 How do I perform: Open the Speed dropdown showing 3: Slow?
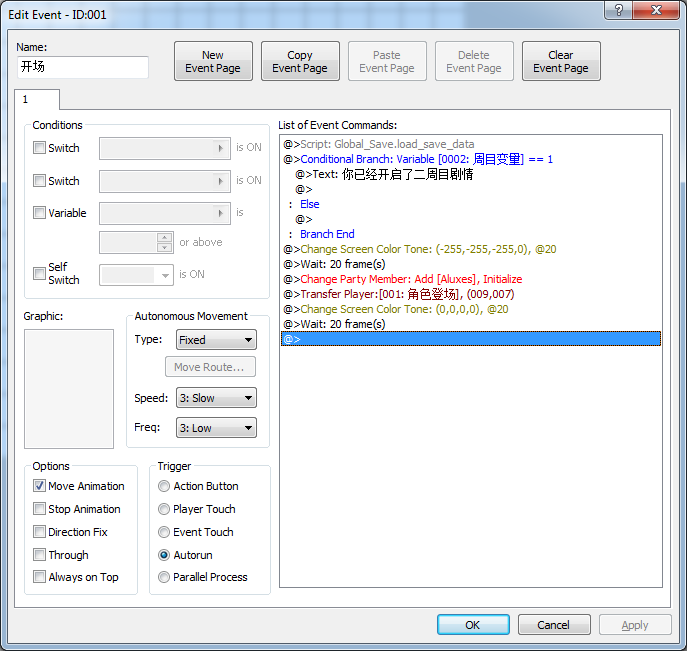pos(216,398)
